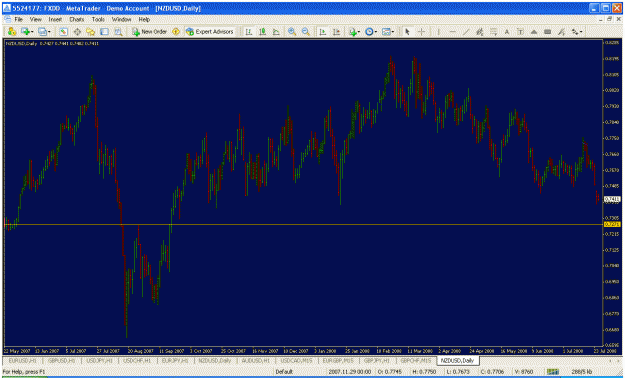The width and height of the screenshot is (625, 378).
Task: Toggle Expert Advisors on or off
Action: 209,32
